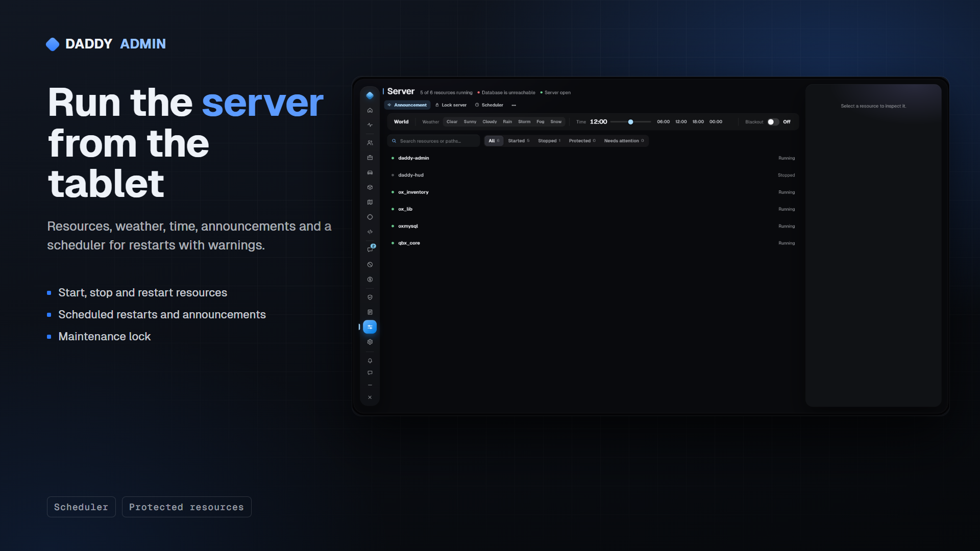This screenshot has height=551, width=980.
Task: Open the settings gear icon in sidebar
Action: [x=370, y=342]
